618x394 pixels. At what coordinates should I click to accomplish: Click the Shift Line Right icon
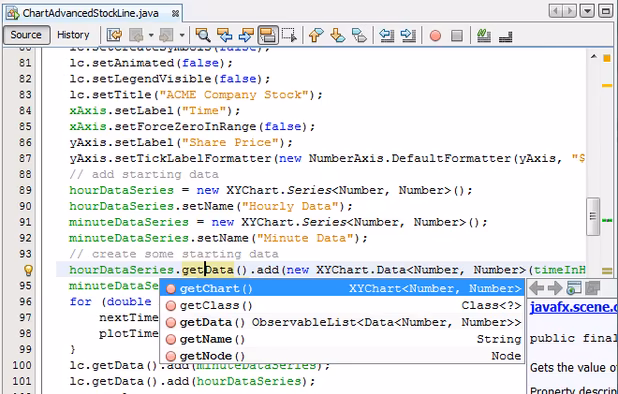408,35
